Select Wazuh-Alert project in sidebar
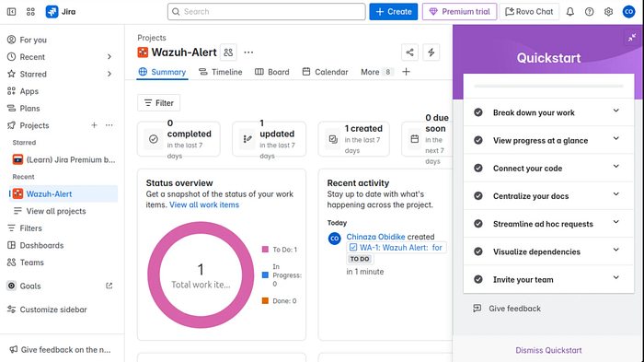This screenshot has height=362, width=644. point(63,193)
